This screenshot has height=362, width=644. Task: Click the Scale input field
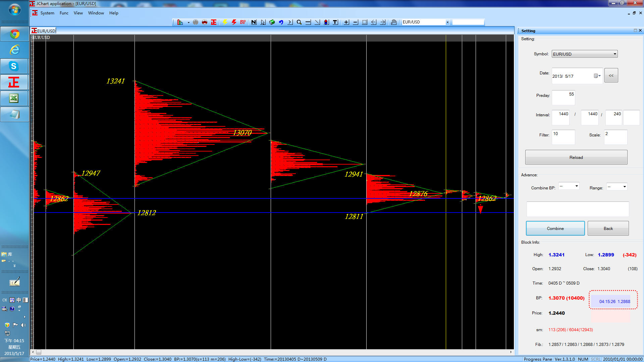pyautogui.click(x=616, y=137)
